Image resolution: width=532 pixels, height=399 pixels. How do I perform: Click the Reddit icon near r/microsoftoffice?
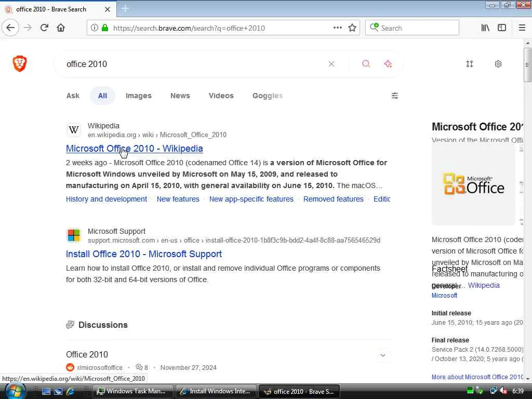point(70,367)
